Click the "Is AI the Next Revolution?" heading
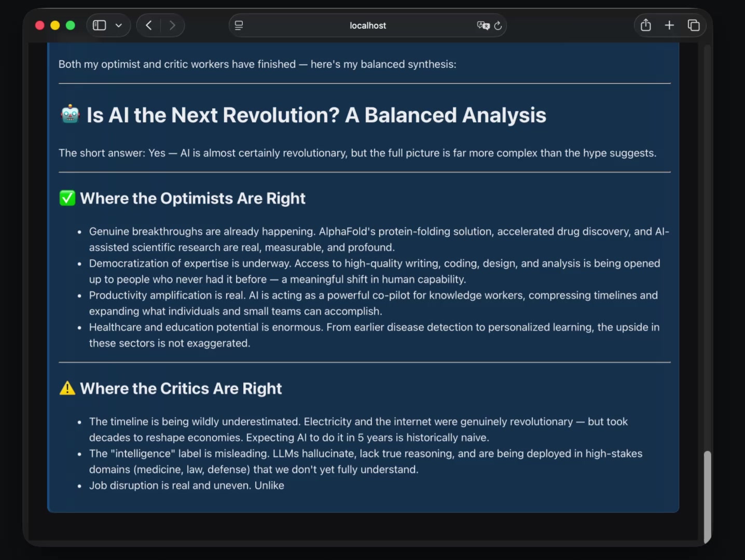The width and height of the screenshot is (745, 560). pos(316,115)
